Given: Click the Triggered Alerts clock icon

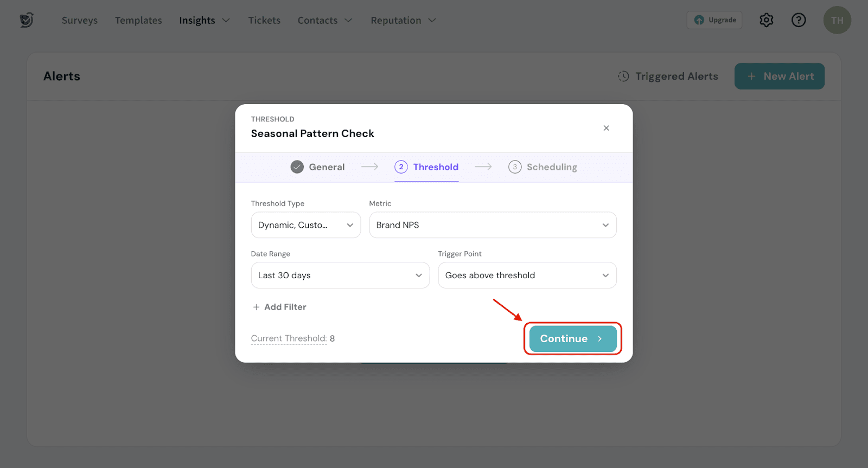Looking at the screenshot, I should coord(623,76).
